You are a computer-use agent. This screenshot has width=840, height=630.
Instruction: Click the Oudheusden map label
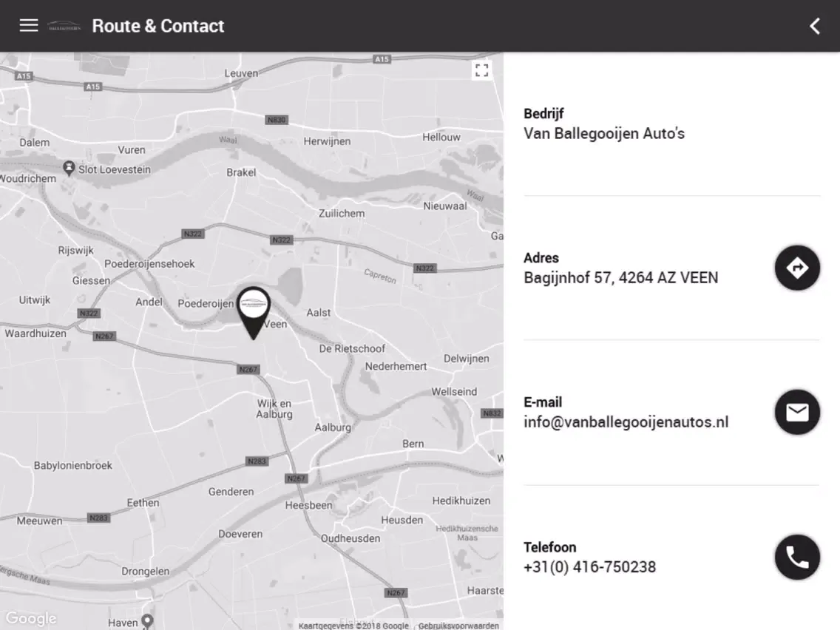(x=350, y=538)
